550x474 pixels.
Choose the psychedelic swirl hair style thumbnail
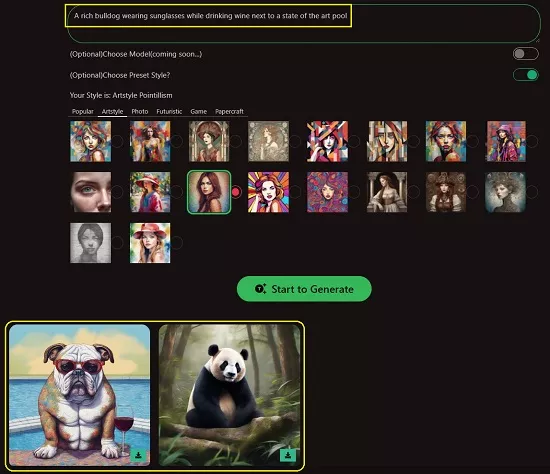(x=327, y=192)
